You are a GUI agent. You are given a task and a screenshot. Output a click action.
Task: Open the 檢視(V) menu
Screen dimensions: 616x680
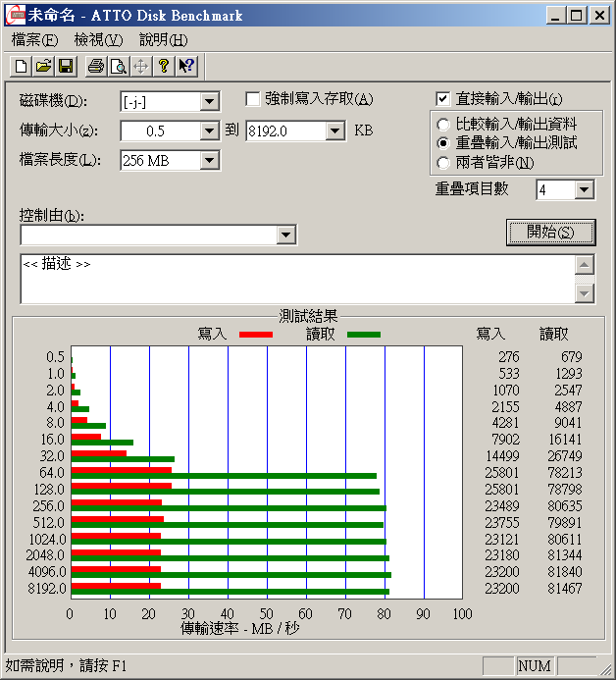click(98, 40)
